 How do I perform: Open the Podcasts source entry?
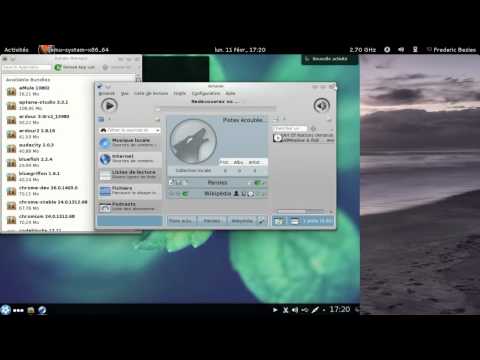point(130,206)
